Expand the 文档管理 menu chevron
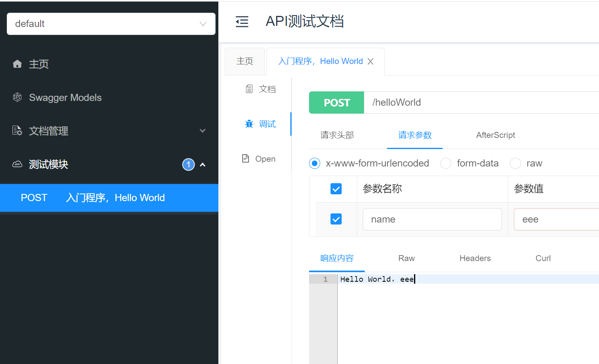The image size is (599, 364). (202, 131)
